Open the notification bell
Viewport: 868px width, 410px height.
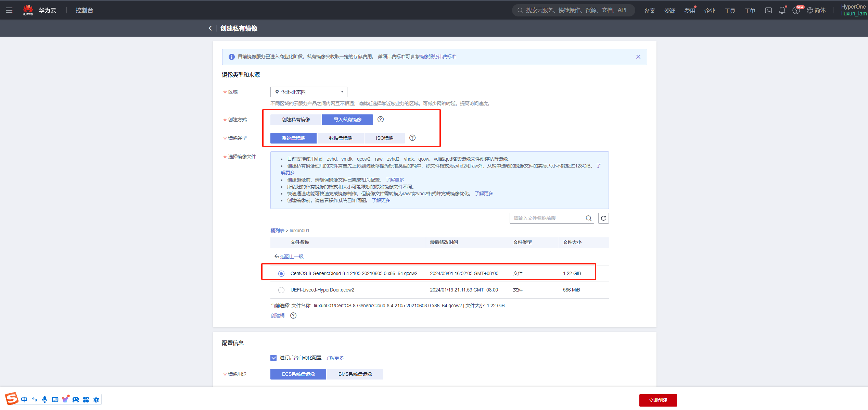pyautogui.click(x=782, y=10)
